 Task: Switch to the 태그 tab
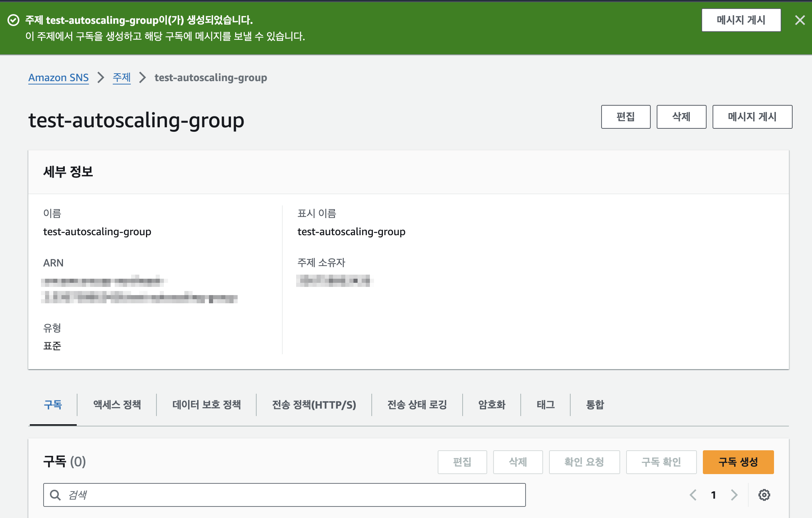pyautogui.click(x=545, y=405)
